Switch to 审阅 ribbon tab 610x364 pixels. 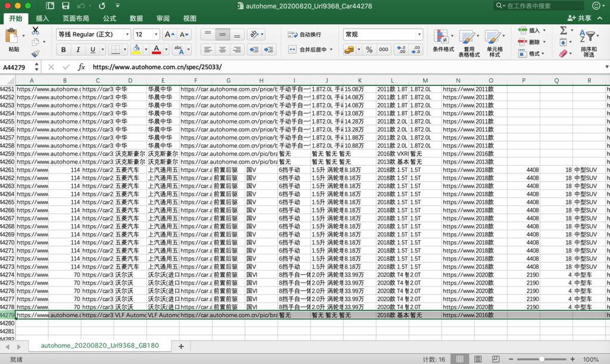[163, 18]
